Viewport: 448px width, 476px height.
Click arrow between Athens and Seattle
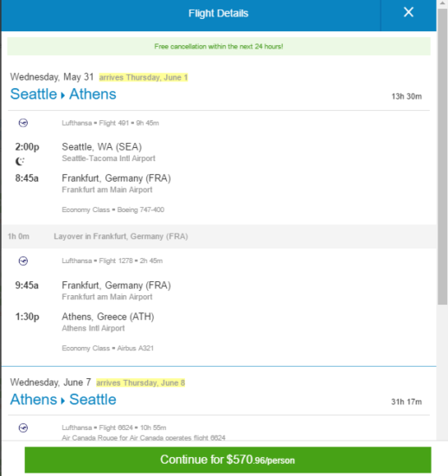click(x=63, y=401)
